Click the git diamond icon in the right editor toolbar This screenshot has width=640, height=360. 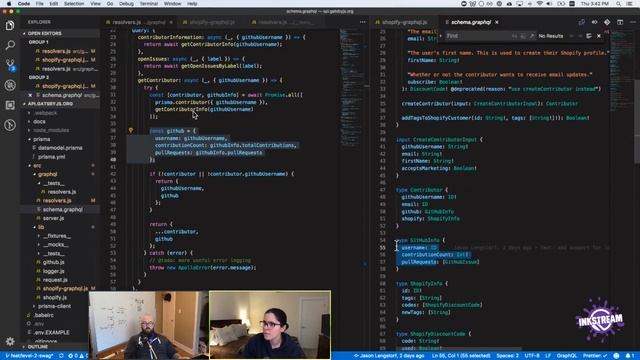coord(607,22)
